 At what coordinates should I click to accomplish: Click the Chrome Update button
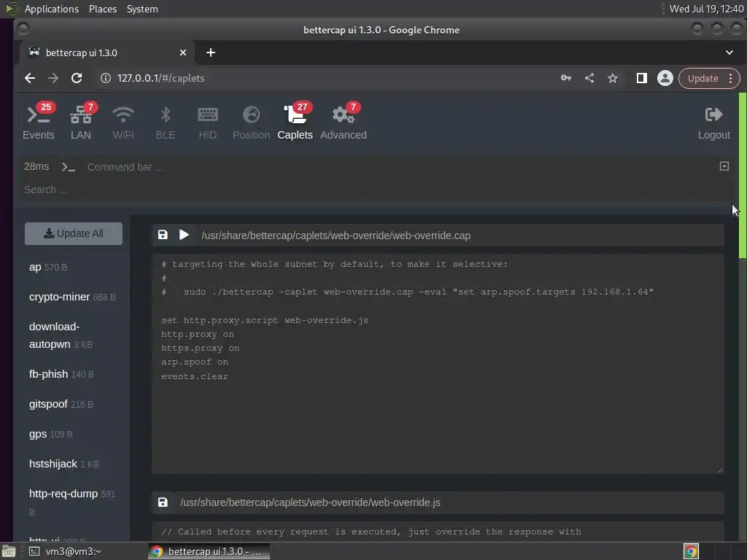click(703, 78)
